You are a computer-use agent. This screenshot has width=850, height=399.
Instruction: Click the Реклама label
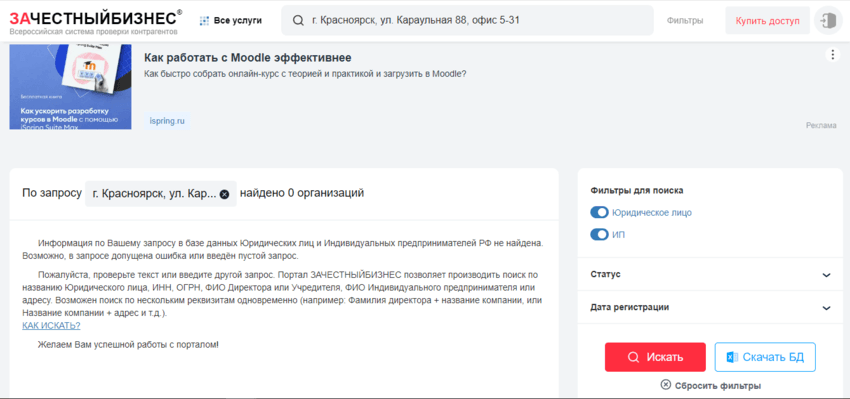coord(821,125)
